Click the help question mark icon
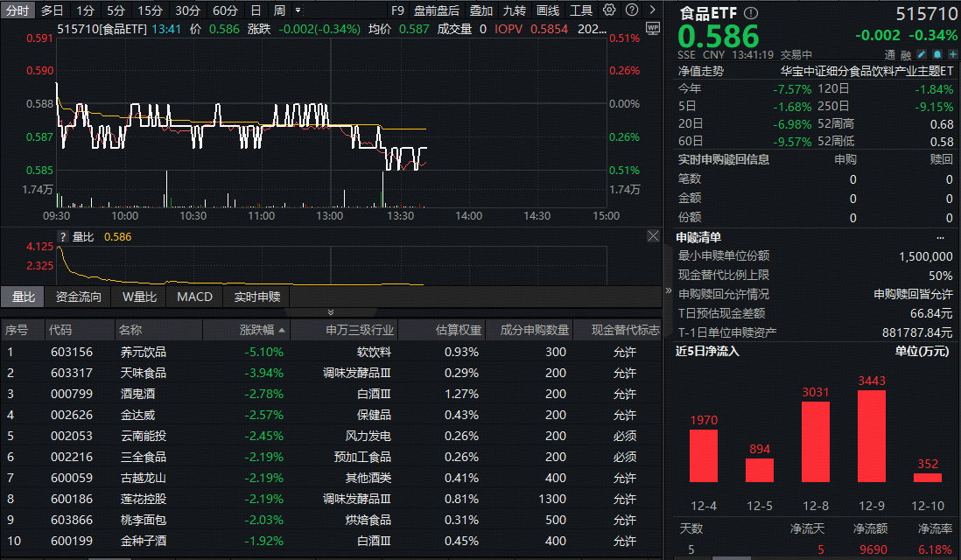961x560 pixels. tap(633, 10)
